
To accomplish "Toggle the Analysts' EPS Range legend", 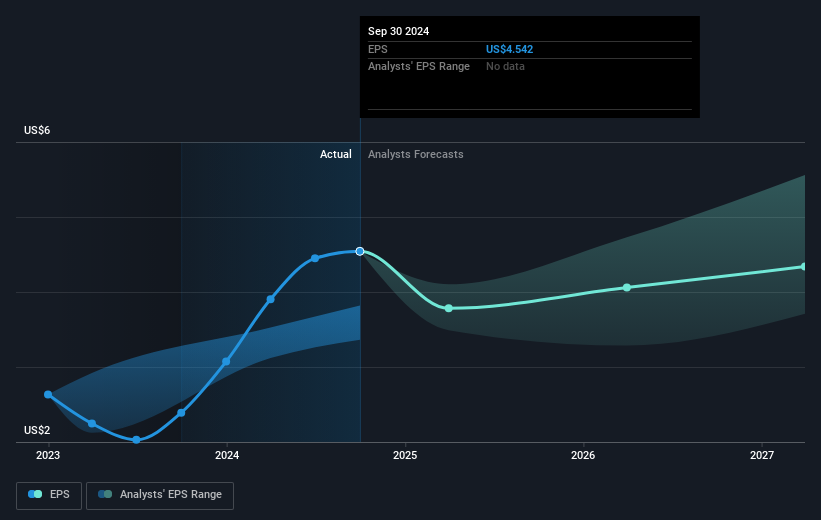I will tap(160, 495).
